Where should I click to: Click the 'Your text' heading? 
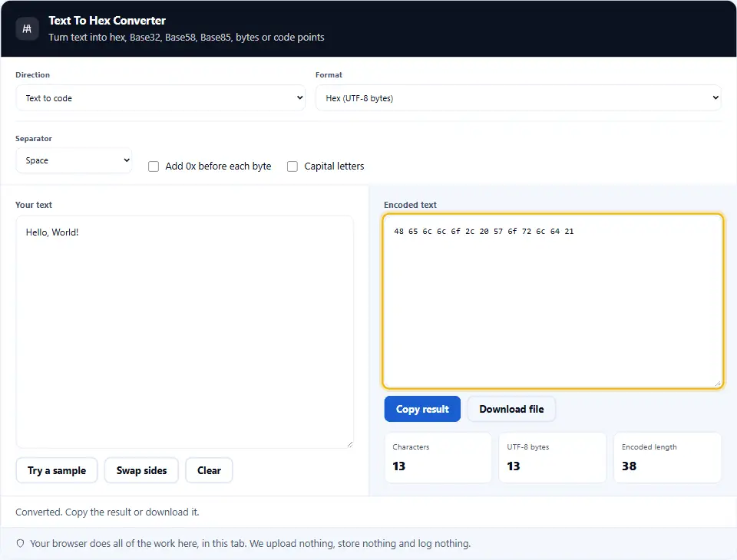(33, 205)
